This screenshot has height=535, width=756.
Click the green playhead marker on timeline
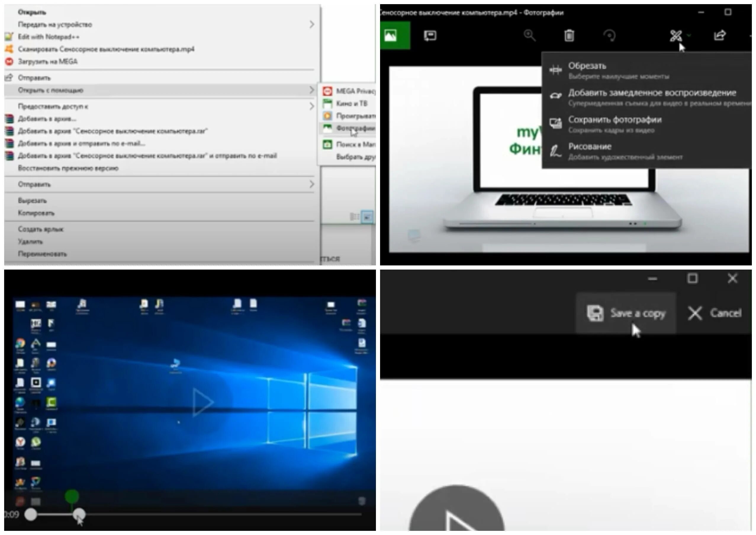pyautogui.click(x=72, y=496)
